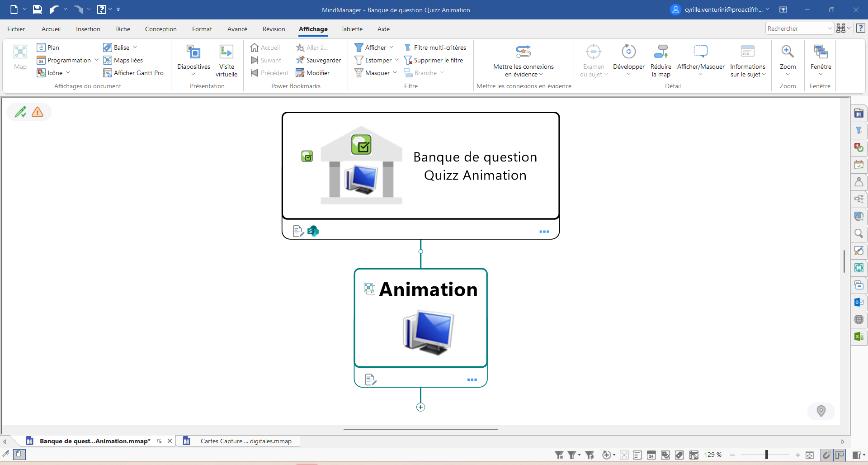This screenshot has width=868, height=465.
Task: Collapse the central topic branch connector
Action: tap(420, 251)
